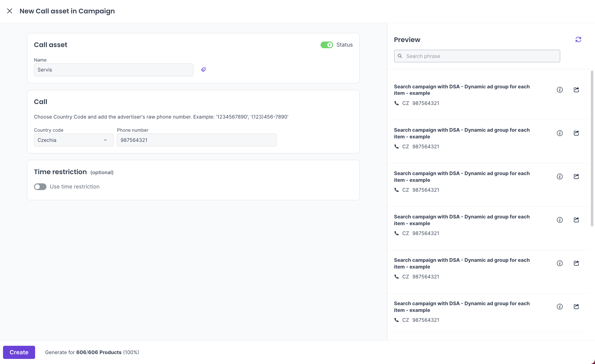Click share icon of fifth preview item
Screen dimensions: 595x364
click(x=576, y=263)
